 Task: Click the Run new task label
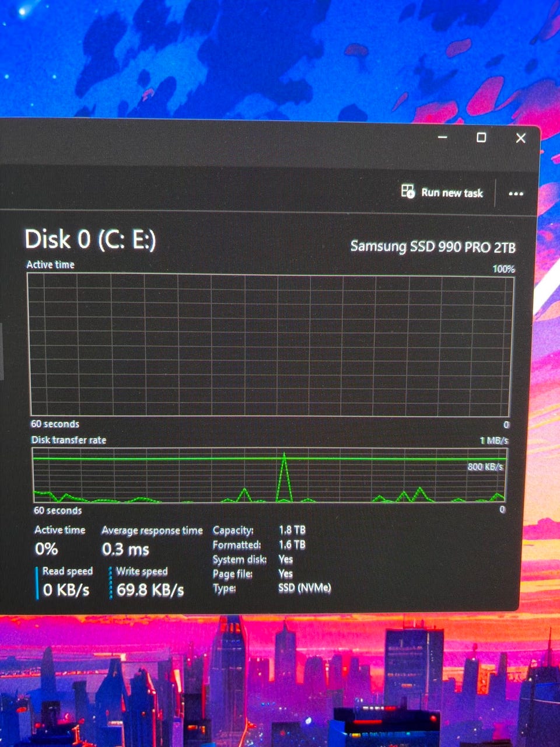[452, 193]
